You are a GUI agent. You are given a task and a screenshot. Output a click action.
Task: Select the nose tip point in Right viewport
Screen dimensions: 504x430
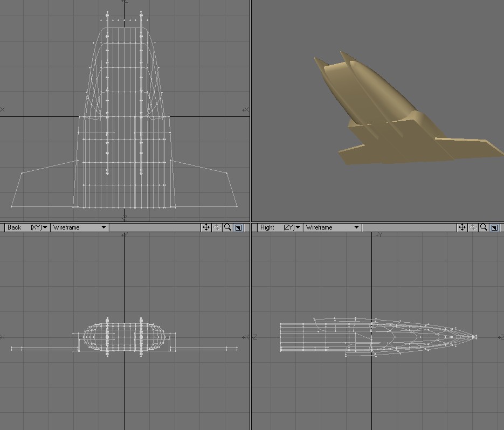475,337
